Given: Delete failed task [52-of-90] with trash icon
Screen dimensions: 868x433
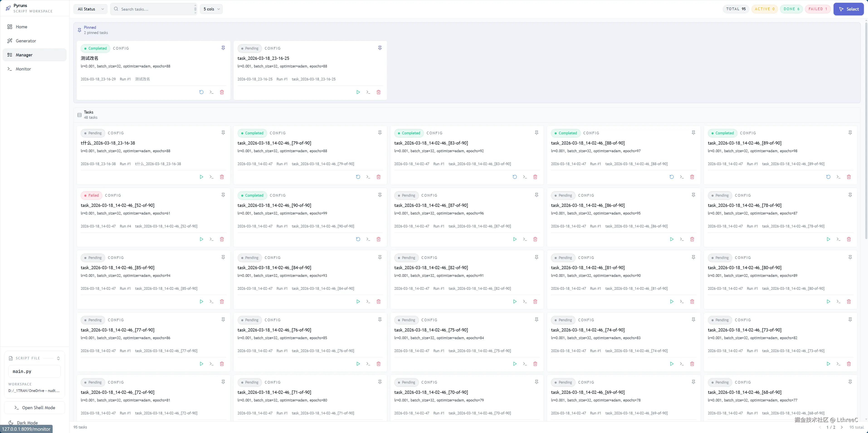Looking at the screenshot, I should click(x=222, y=239).
